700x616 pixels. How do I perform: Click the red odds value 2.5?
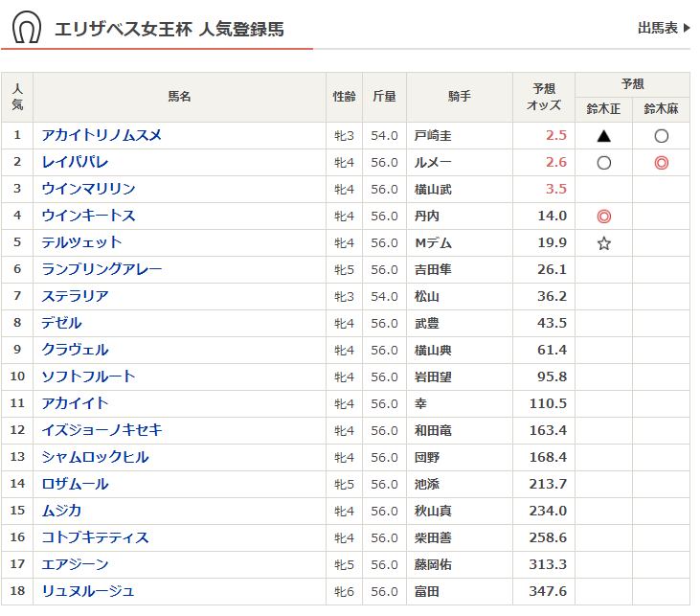(555, 135)
